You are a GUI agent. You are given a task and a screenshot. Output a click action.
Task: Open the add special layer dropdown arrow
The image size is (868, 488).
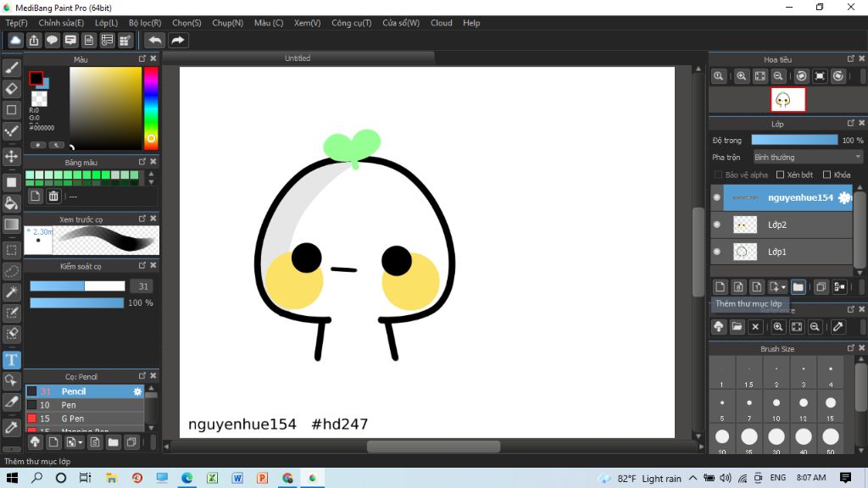783,287
